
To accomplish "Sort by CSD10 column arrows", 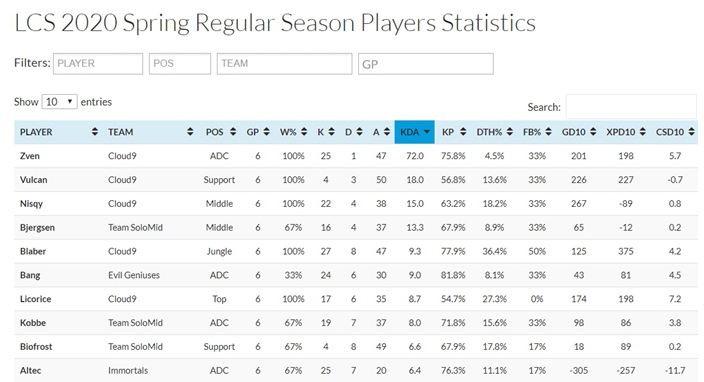I will click(x=691, y=132).
